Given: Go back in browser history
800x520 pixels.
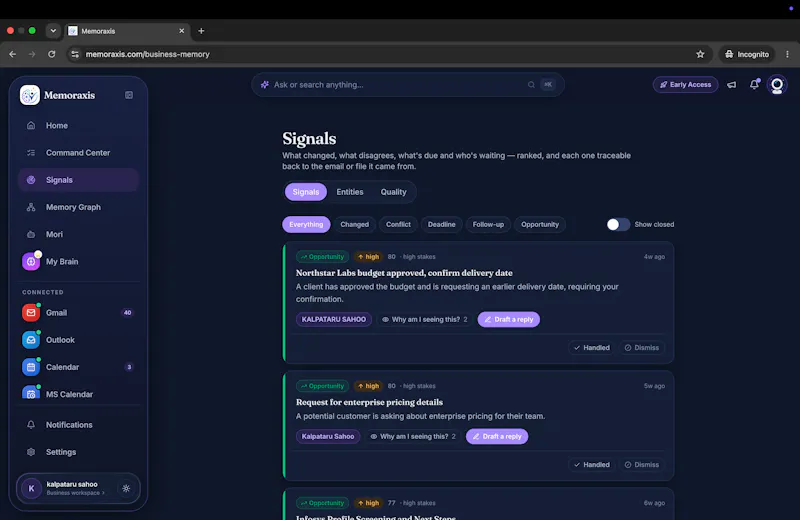Looking at the screenshot, I should coord(13,54).
